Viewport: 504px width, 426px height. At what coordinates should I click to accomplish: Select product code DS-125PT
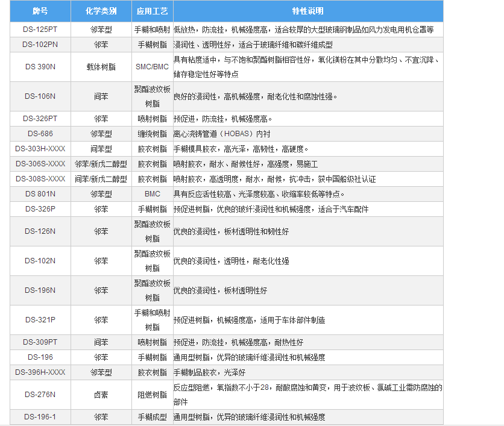(40, 30)
